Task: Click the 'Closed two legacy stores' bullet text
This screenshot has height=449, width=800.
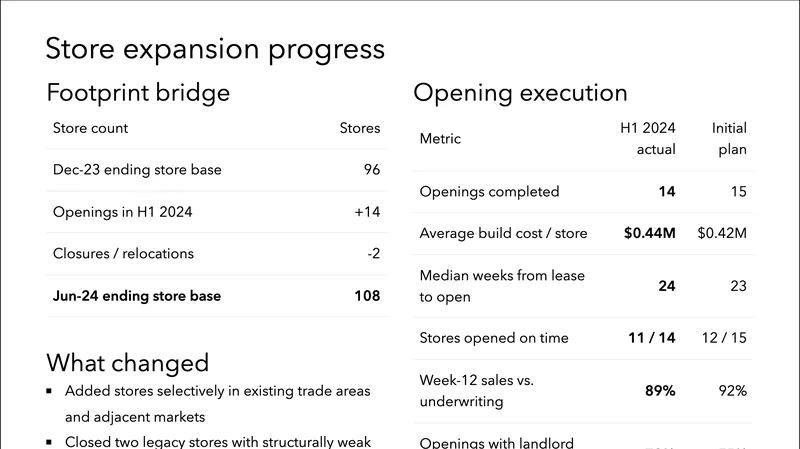Action: (217, 441)
